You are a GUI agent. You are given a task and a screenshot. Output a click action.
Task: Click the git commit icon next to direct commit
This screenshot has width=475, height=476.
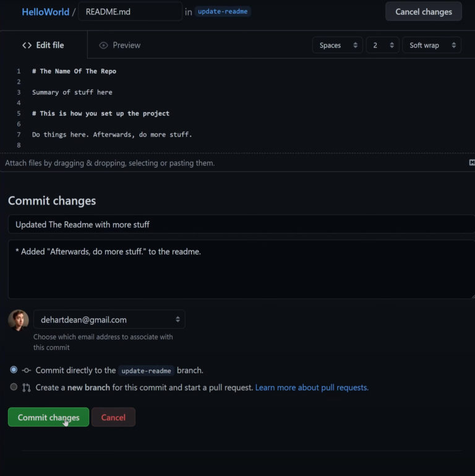point(27,370)
